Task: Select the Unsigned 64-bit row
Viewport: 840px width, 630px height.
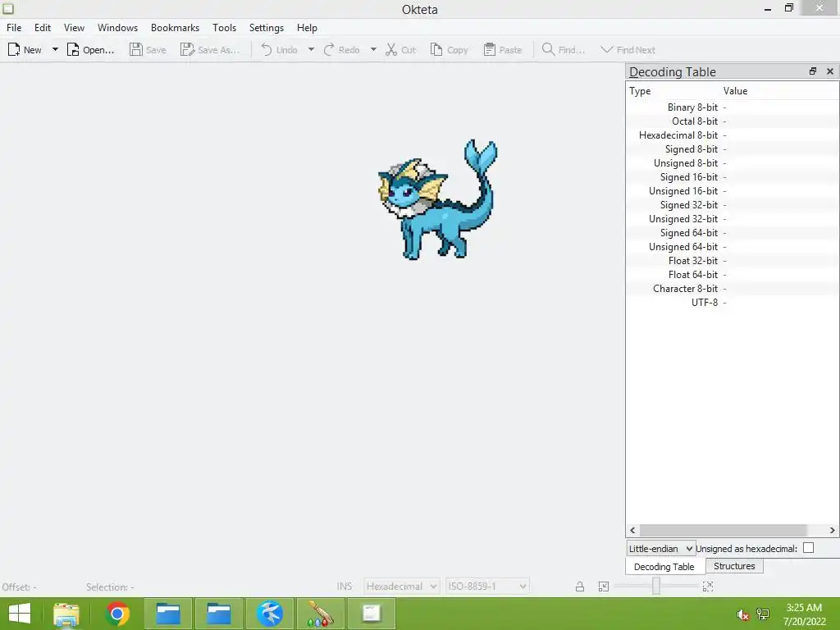Action: click(x=733, y=246)
